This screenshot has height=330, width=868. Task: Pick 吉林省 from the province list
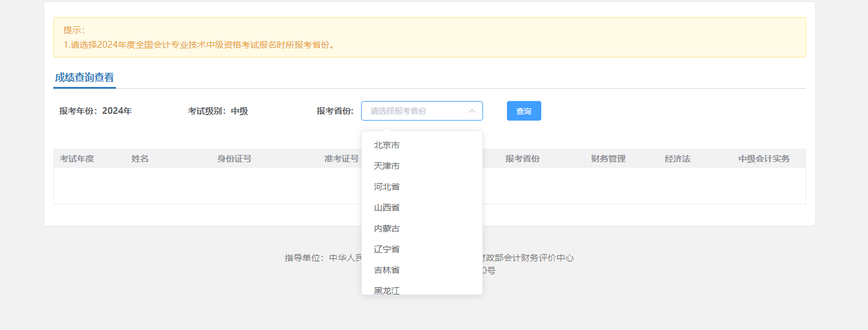[x=387, y=270]
